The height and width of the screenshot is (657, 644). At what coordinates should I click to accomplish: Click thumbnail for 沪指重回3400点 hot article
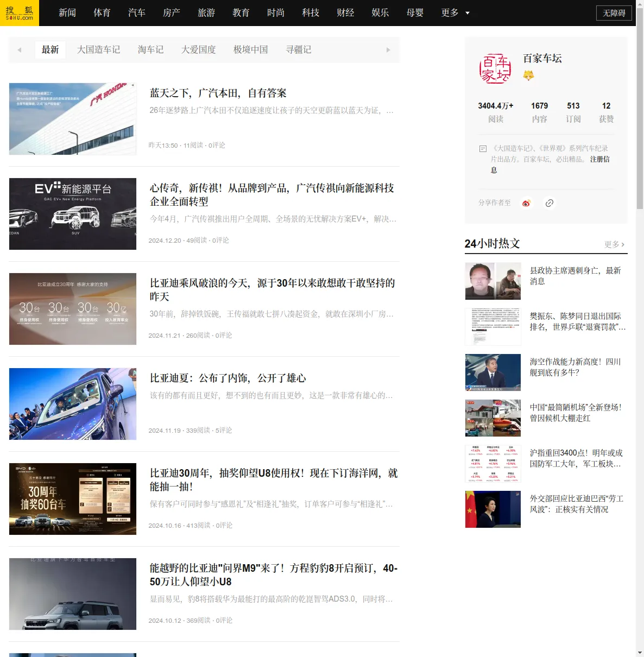[x=493, y=464]
